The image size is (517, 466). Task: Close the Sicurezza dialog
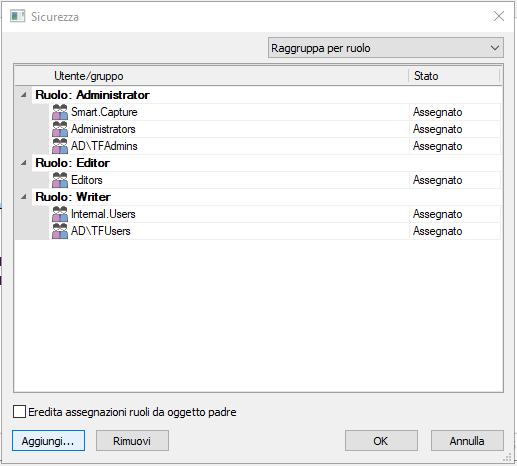(499, 16)
